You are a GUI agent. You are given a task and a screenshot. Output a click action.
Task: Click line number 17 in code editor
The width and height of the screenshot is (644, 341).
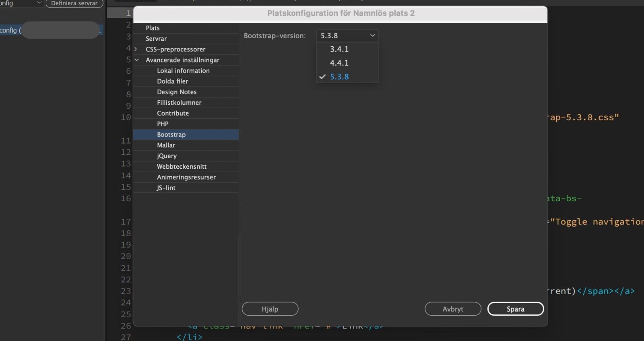coord(126,221)
